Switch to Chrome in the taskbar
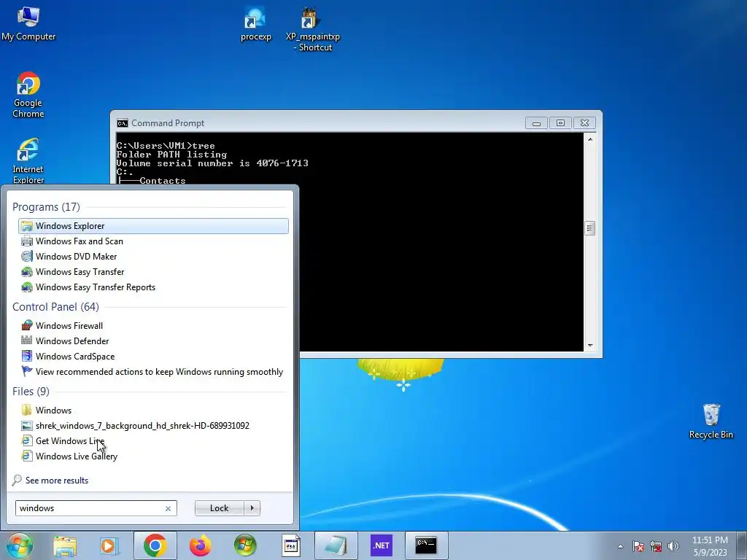 point(155,545)
